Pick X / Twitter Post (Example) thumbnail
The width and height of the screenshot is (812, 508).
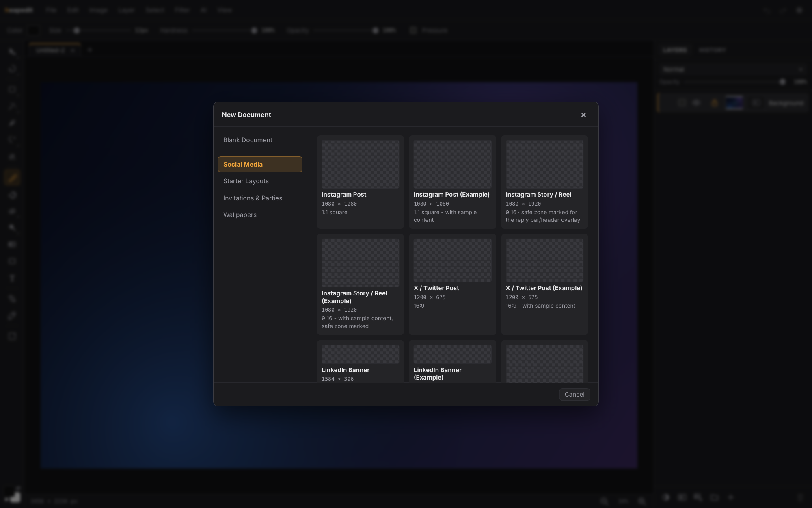coord(544,260)
